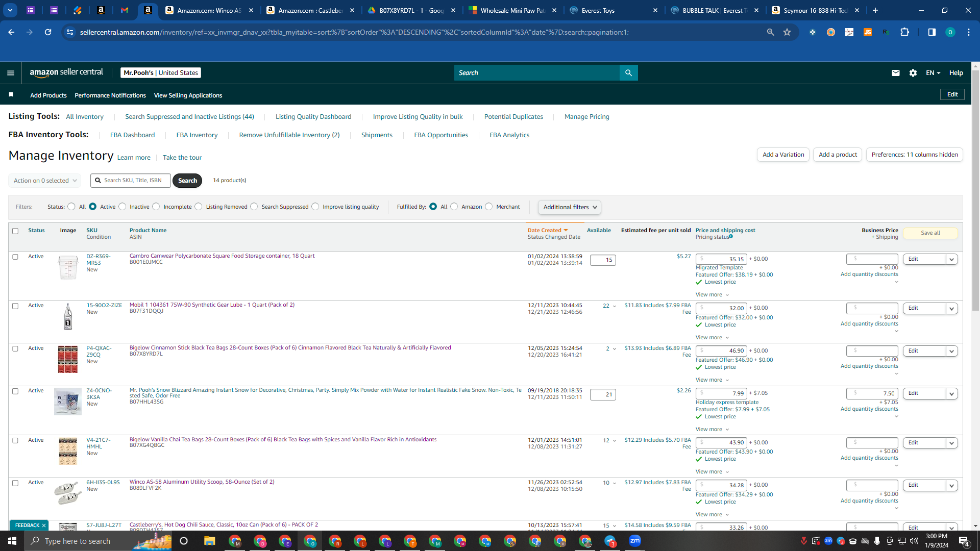This screenshot has width=980, height=551.
Task: Choose the All status radio button
Action: click(x=71, y=207)
